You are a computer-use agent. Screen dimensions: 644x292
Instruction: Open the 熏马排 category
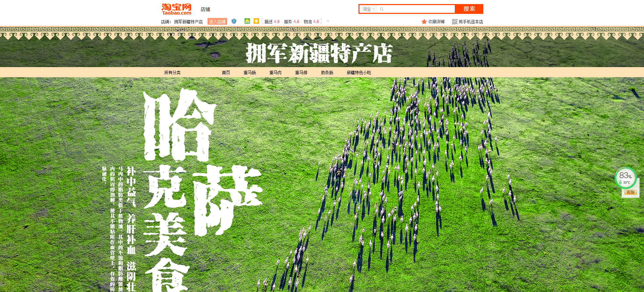coord(301,72)
